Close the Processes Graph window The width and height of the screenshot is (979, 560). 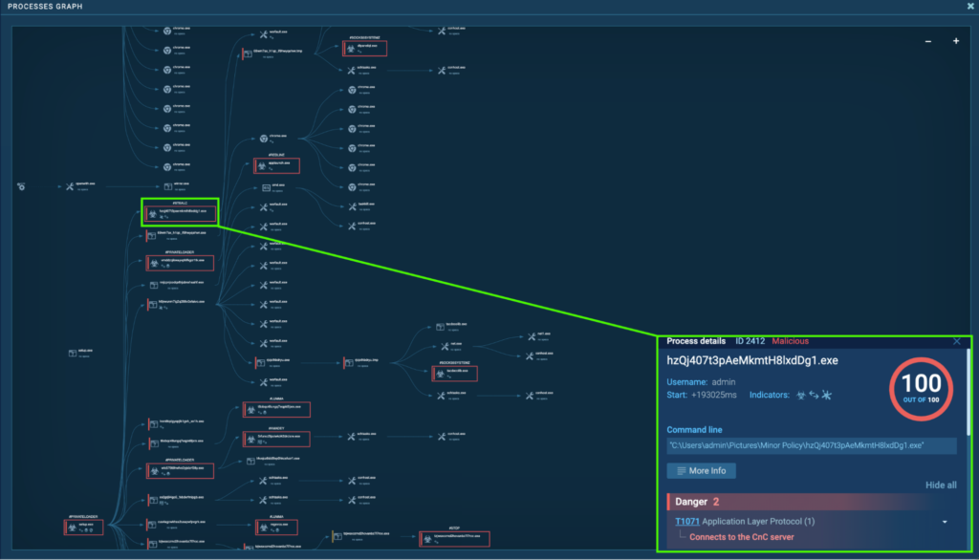[x=970, y=7]
